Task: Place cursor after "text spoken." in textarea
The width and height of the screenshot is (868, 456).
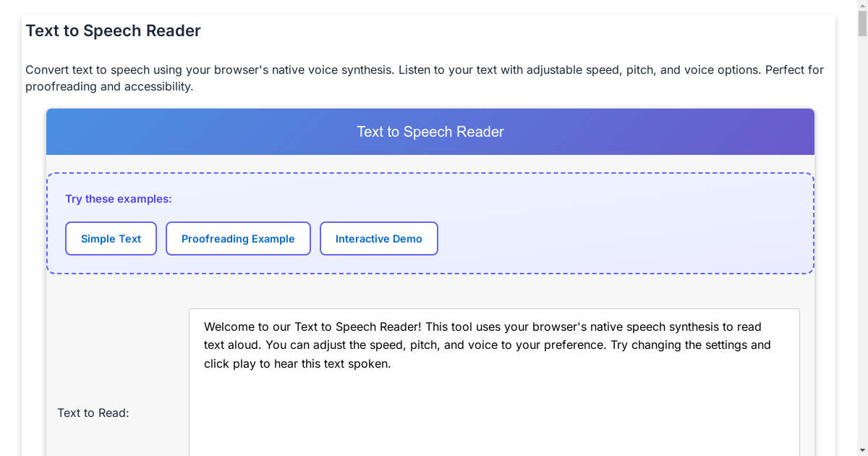Action: click(391, 364)
